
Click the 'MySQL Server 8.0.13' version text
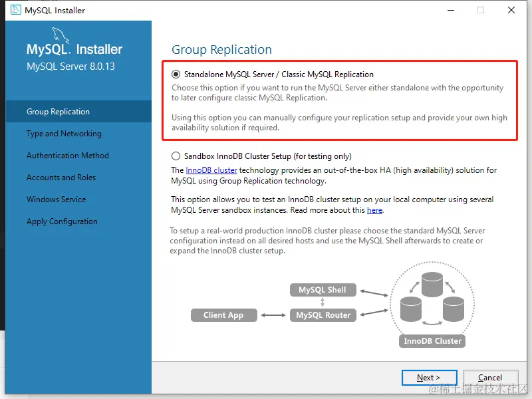click(71, 66)
